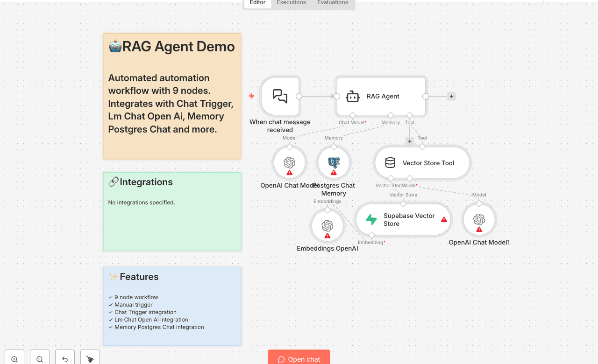Click the Chat Model connector under RAG Agent
This screenshot has height=364, width=598.
pos(352,116)
